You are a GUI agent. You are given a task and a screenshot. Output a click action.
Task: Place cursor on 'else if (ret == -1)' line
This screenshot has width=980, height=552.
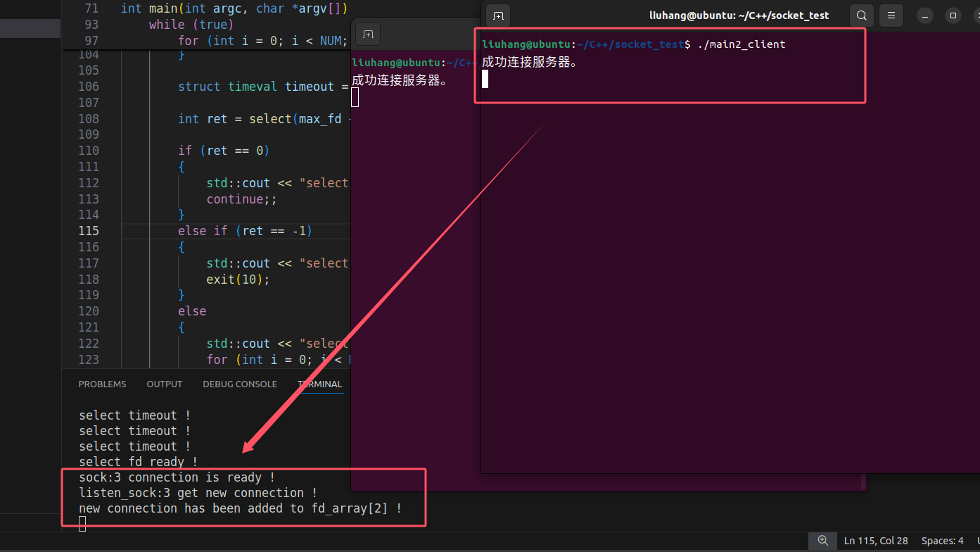(x=245, y=231)
